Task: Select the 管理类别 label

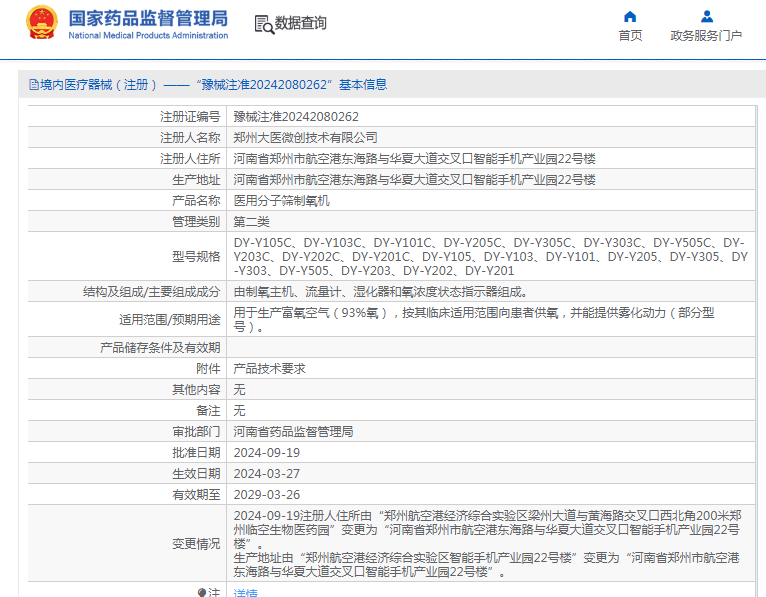Action: (x=196, y=222)
